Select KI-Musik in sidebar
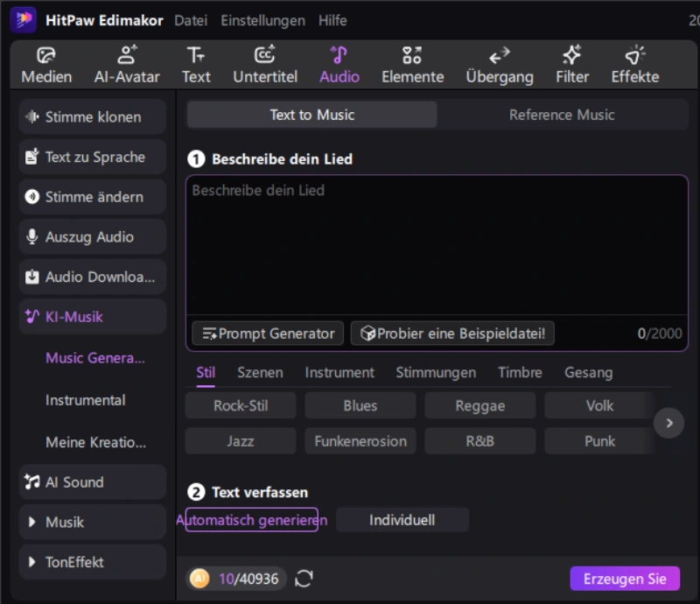Screen dimensions: 700x604 point(93,317)
